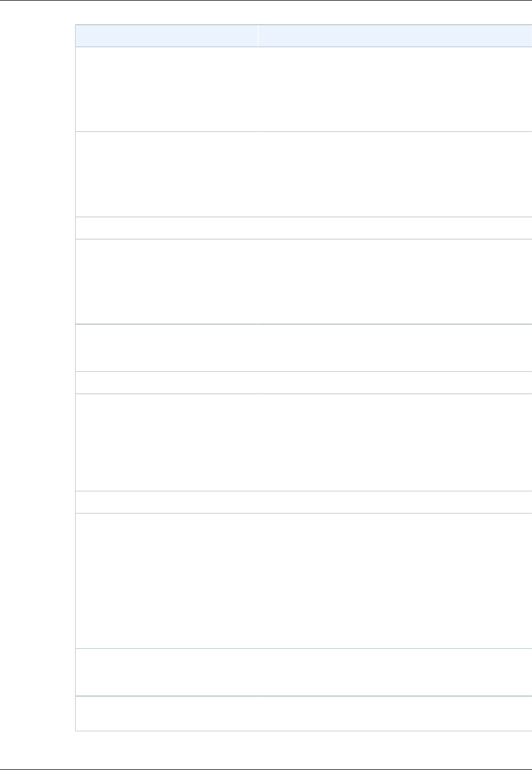
Task: Click the tallest table row's narrow cell
Action: tap(167, 581)
